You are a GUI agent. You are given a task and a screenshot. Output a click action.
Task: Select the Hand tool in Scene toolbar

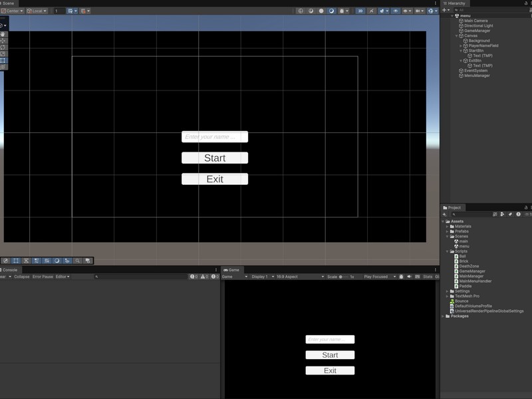click(x=3, y=33)
